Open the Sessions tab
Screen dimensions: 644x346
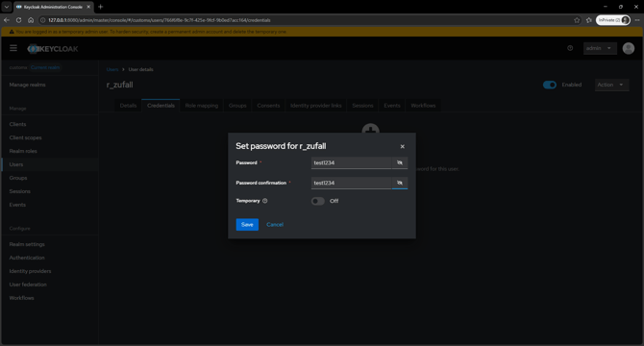(x=362, y=106)
